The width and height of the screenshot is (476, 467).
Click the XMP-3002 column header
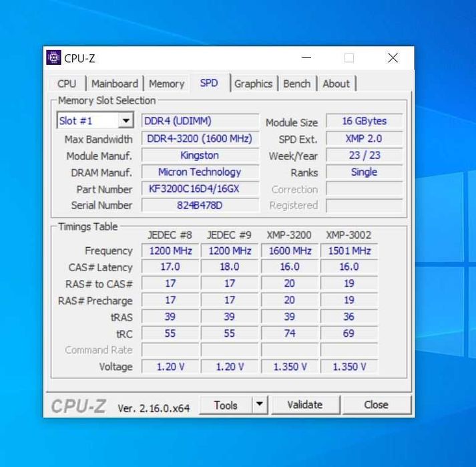tap(348, 235)
